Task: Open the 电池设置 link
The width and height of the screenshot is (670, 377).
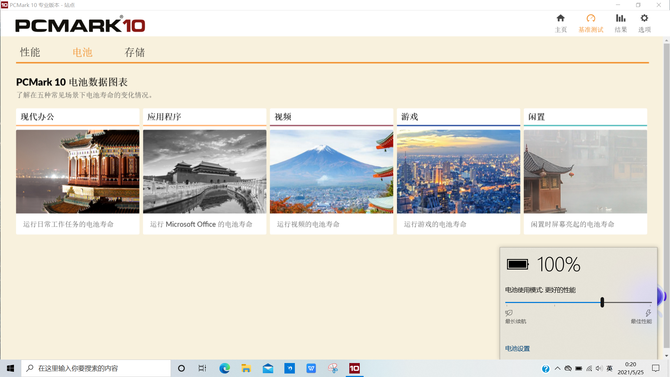Action: [517, 348]
